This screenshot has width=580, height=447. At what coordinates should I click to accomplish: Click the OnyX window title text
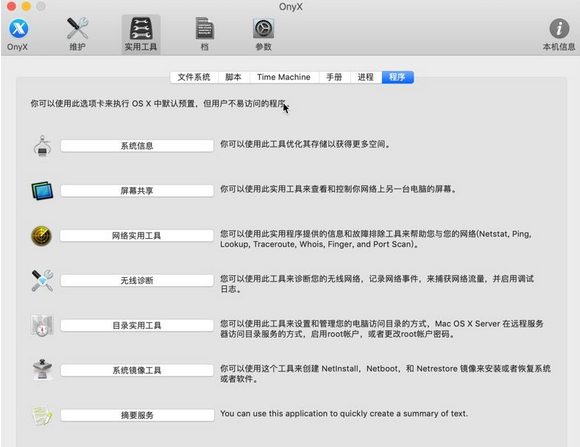[291, 7]
